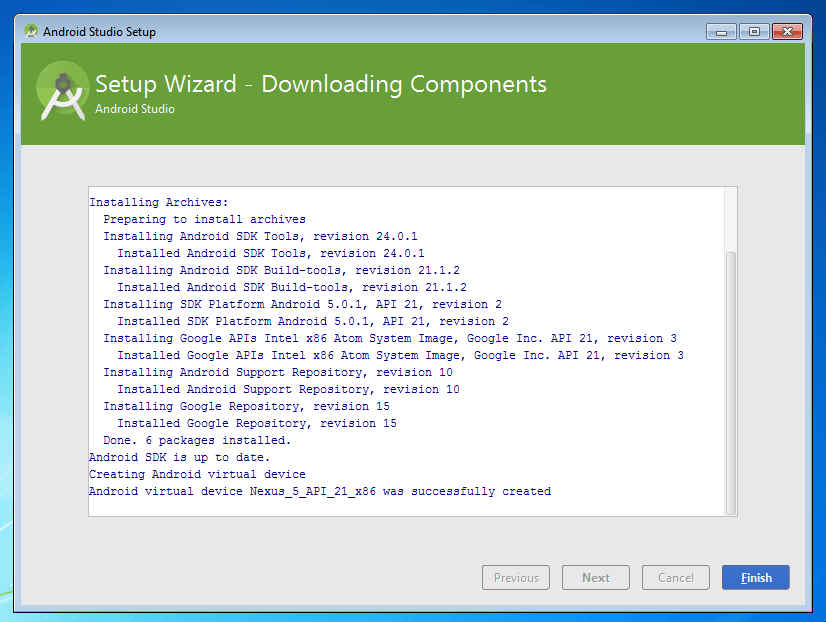
Task: Click 'Nexus_5_API_21_x86 was successfully created' line
Action: [320, 491]
